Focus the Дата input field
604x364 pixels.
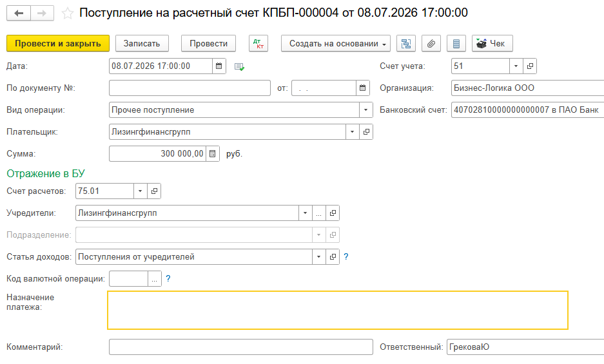161,66
